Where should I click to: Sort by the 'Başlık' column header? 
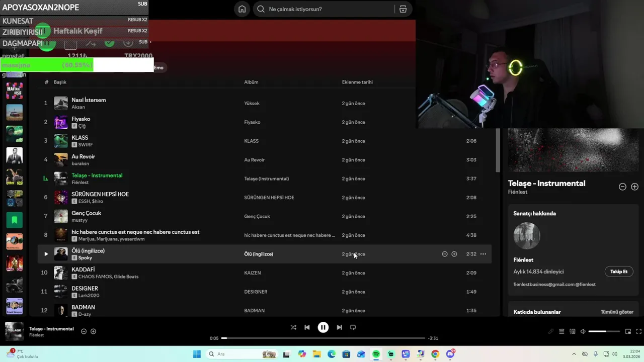coord(60,82)
